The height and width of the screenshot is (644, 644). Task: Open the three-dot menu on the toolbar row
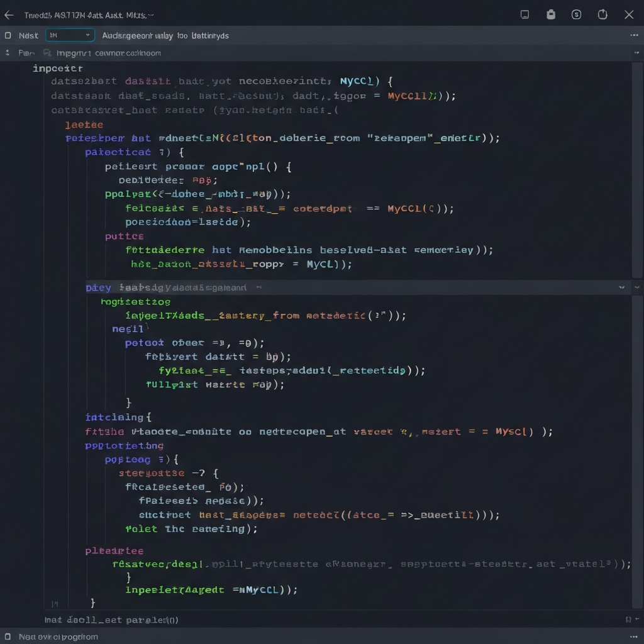[634, 36]
